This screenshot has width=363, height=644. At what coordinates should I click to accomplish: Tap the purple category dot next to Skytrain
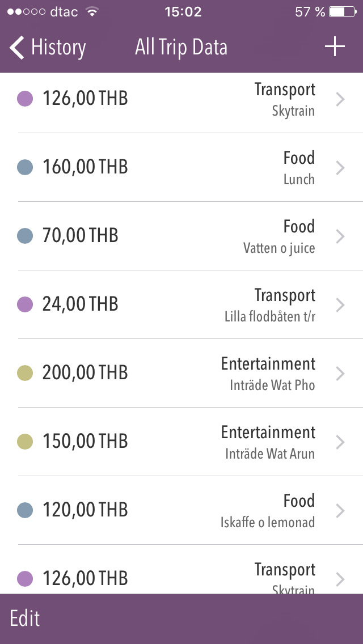coord(25,99)
